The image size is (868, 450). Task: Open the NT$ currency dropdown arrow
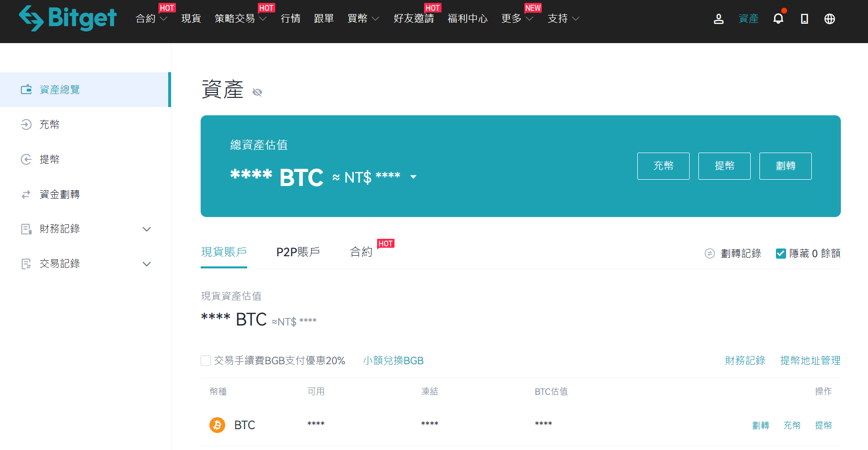(413, 177)
